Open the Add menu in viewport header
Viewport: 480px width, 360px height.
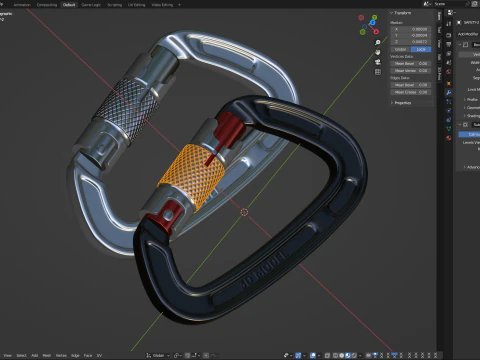pos(35,355)
